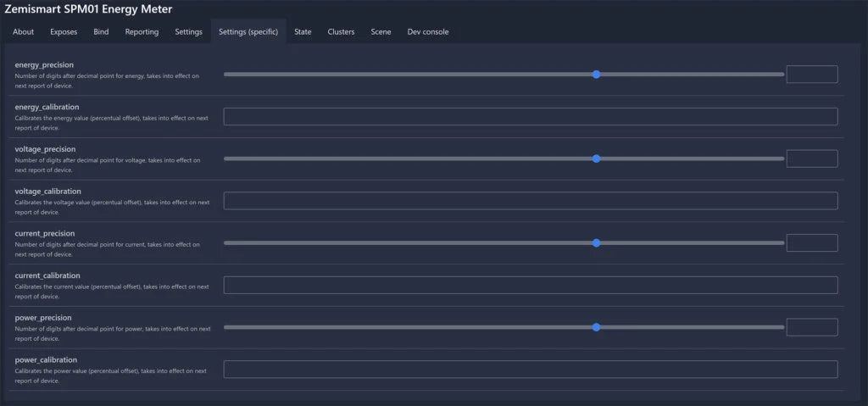Click the energy_precision slider handle

(597, 75)
